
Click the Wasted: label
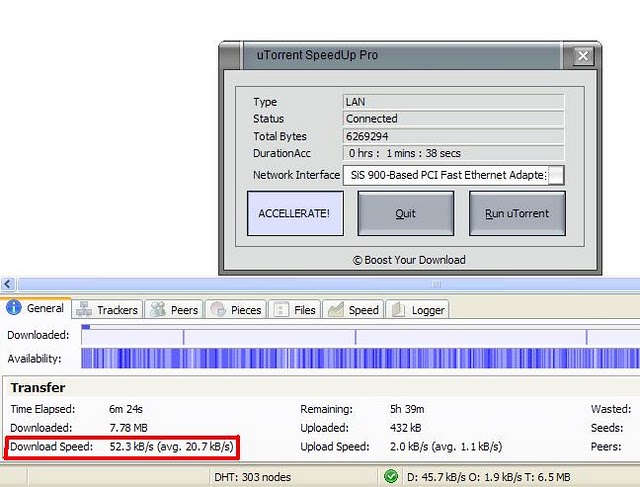pos(611,409)
